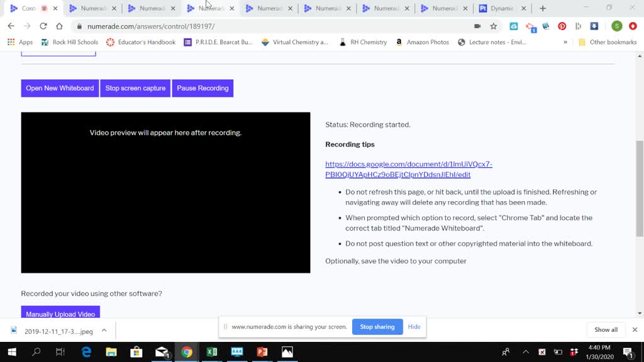Image resolution: width=644 pixels, height=362 pixels.
Task: Expand the hidden bookmarks overflow chevron
Action: point(565,42)
